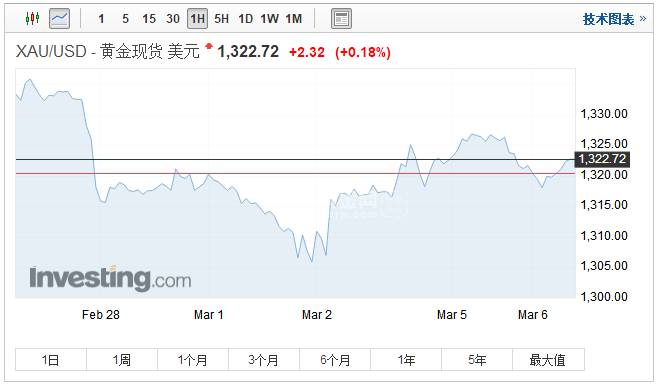Choose the 15 minute interval
657x386 pixels.
click(149, 19)
